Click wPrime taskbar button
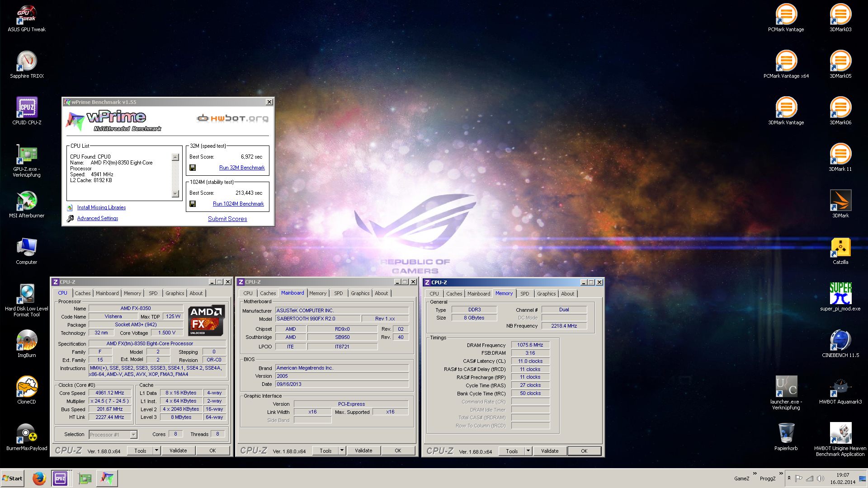868x488 pixels. click(107, 478)
